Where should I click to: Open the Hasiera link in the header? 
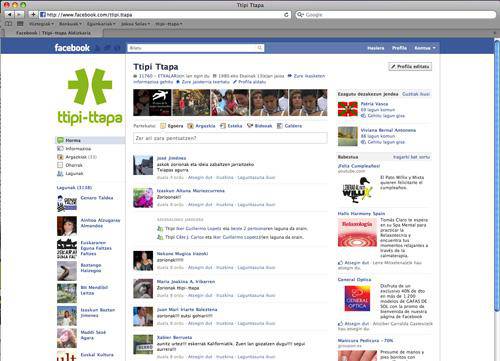(x=376, y=48)
